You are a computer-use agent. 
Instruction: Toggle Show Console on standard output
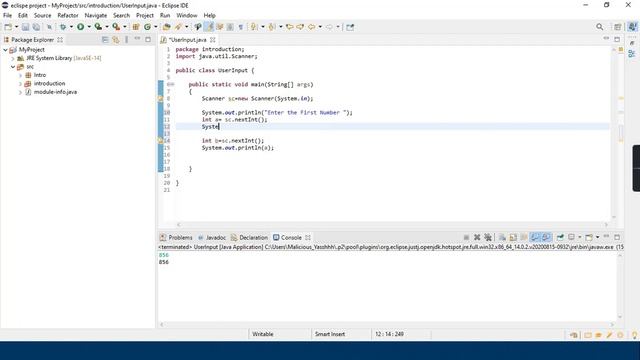535,237
